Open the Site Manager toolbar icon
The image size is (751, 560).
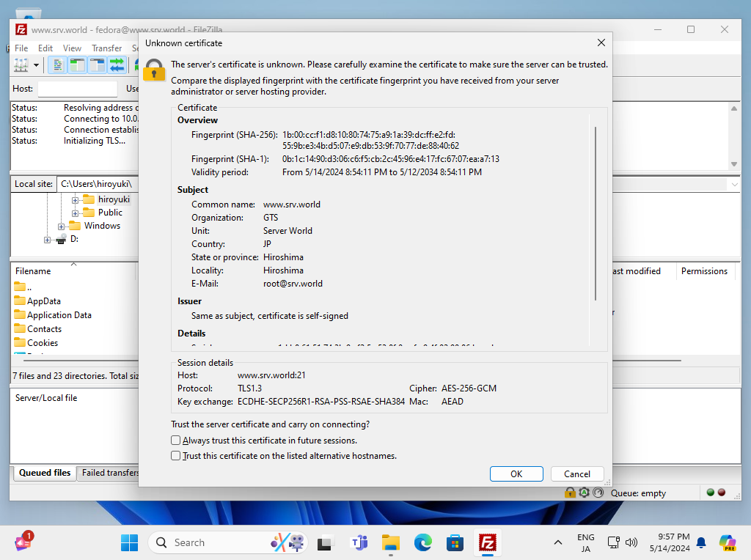[x=21, y=65]
